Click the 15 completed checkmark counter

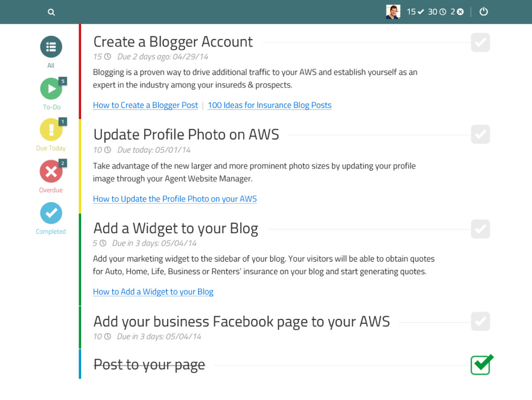click(x=416, y=12)
